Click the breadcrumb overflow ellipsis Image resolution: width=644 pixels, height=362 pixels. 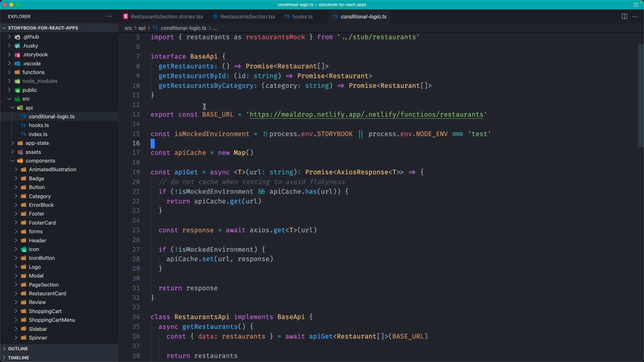tap(215, 28)
